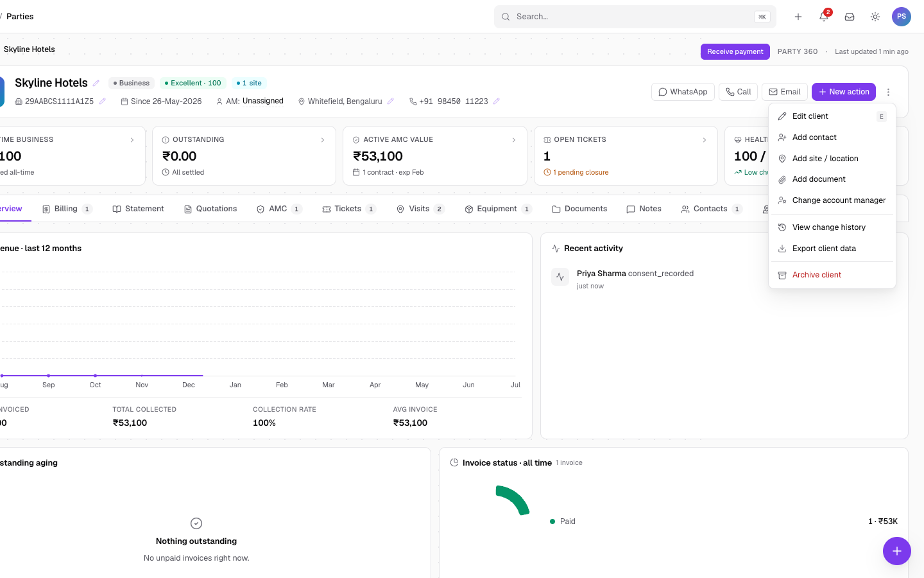Screen dimensions: 924x578
Task: Expand the Active AMC Value card chevron
Action: click(x=514, y=140)
